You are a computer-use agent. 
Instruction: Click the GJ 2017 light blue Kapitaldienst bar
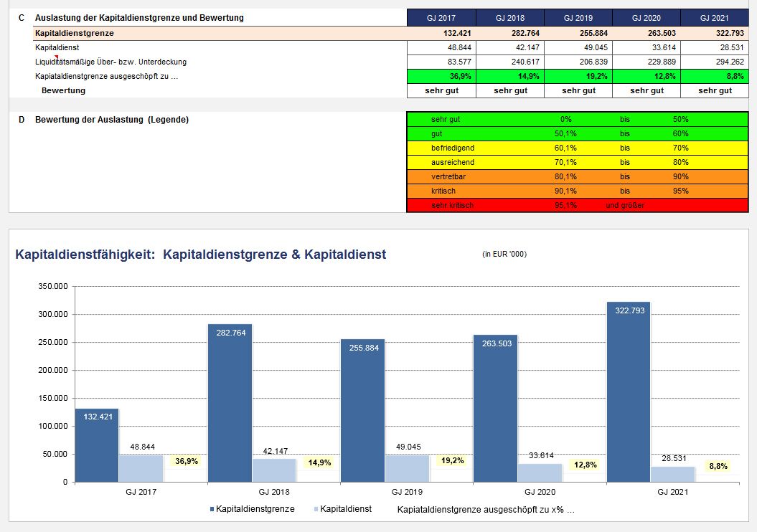(x=141, y=468)
